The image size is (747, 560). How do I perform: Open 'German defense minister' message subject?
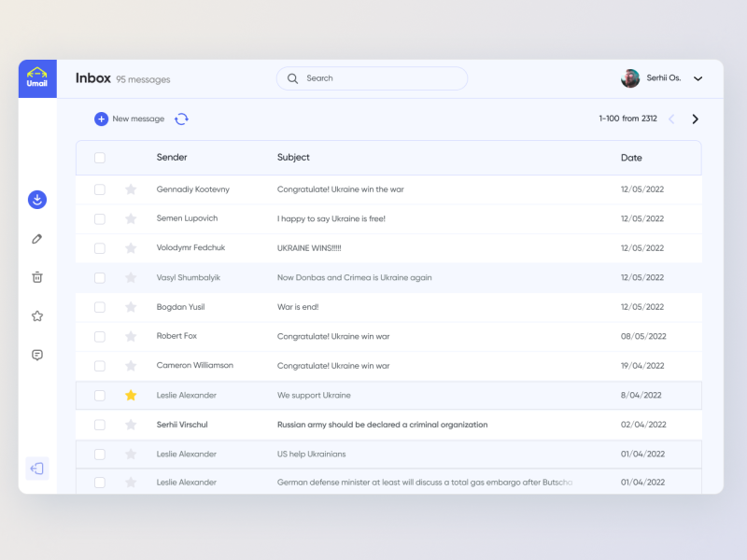point(425,483)
